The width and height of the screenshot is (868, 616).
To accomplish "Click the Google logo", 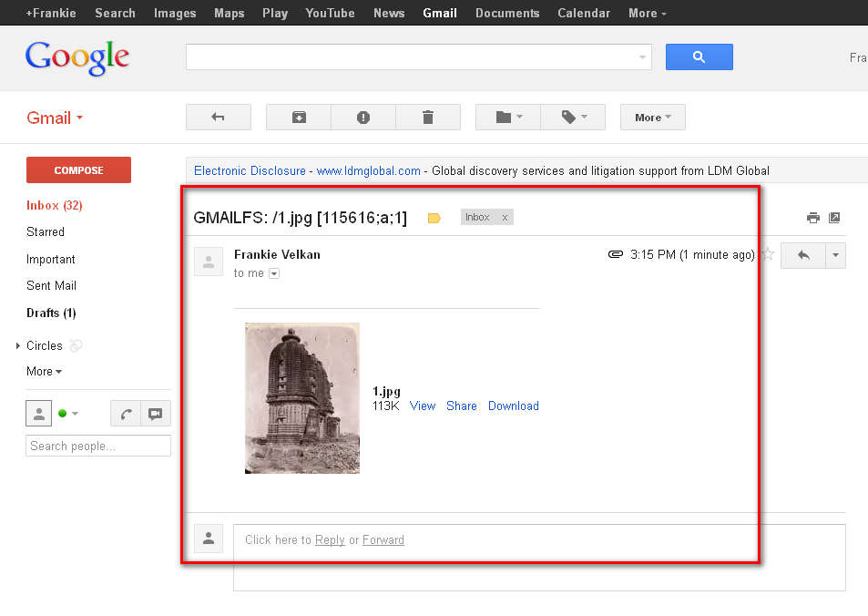I will (x=77, y=57).
